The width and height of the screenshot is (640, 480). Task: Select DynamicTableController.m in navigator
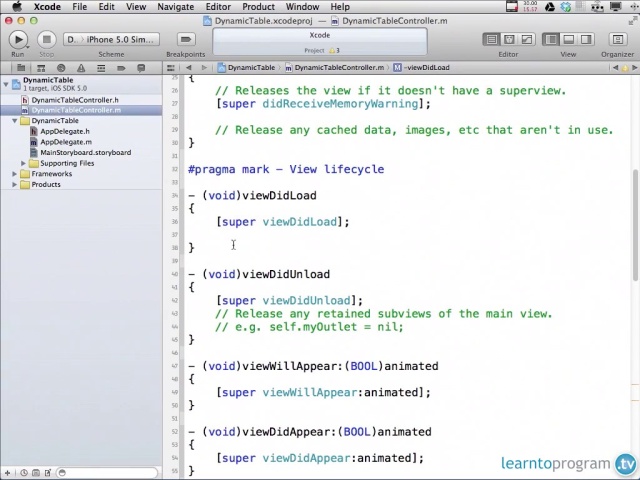point(81,110)
